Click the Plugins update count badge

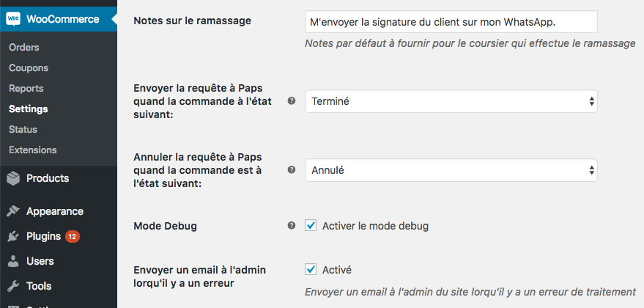point(73,236)
